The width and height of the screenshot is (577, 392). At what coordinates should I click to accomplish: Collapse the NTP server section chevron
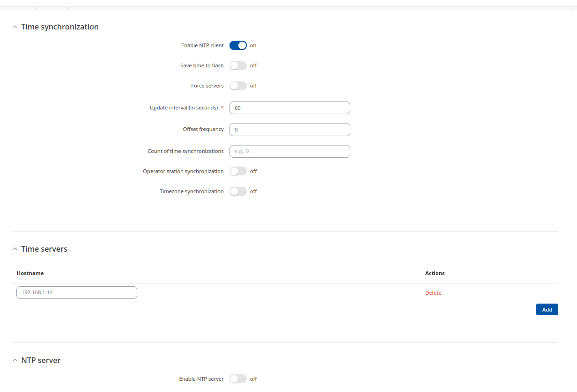pos(15,361)
